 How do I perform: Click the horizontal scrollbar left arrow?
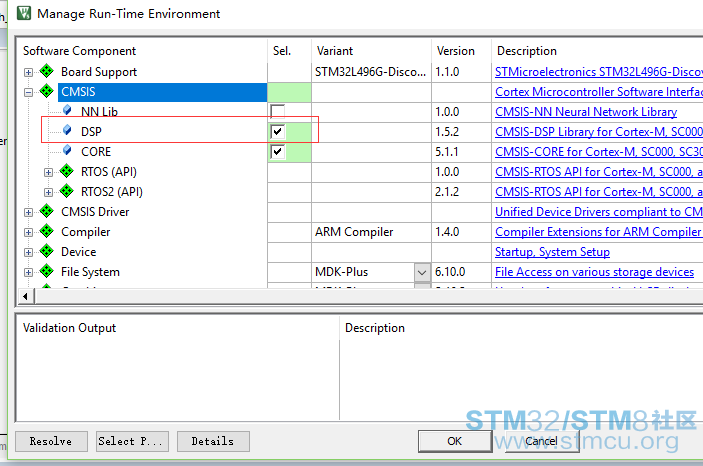[x=26, y=296]
